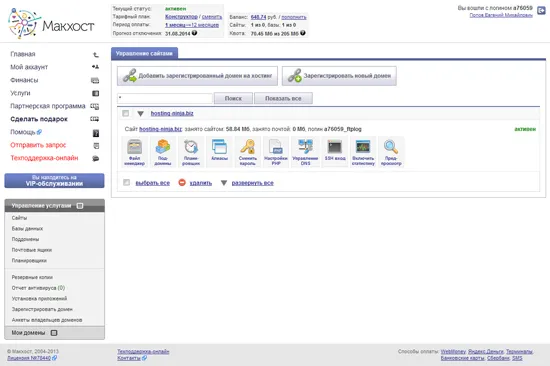Expand the Мои домены panel
The width and height of the screenshot is (550, 366).
click(54, 333)
